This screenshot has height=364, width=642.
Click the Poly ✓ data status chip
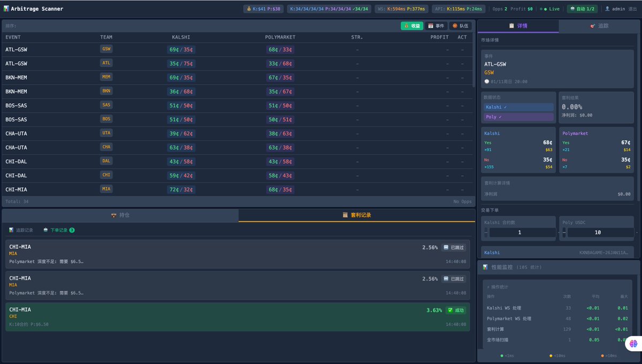click(519, 117)
